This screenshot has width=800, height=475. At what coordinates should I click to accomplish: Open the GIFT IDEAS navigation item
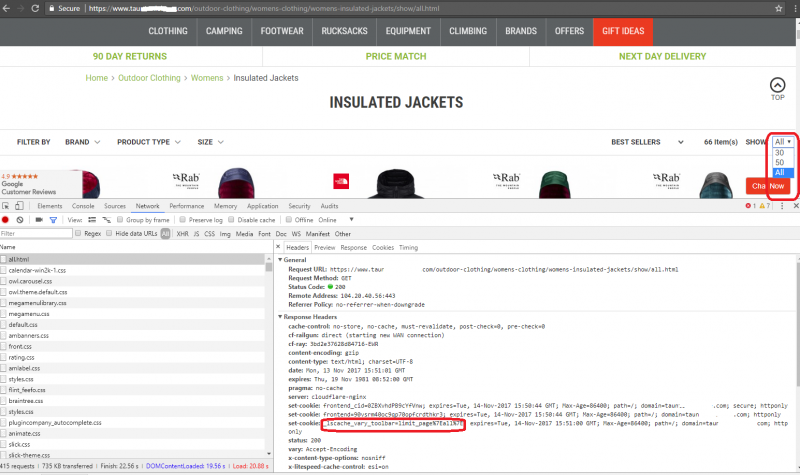pos(623,31)
